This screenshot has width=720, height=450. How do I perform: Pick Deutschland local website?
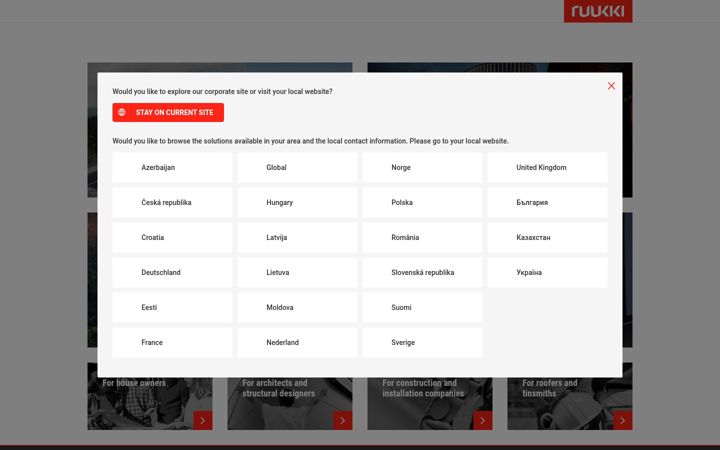[172, 273]
